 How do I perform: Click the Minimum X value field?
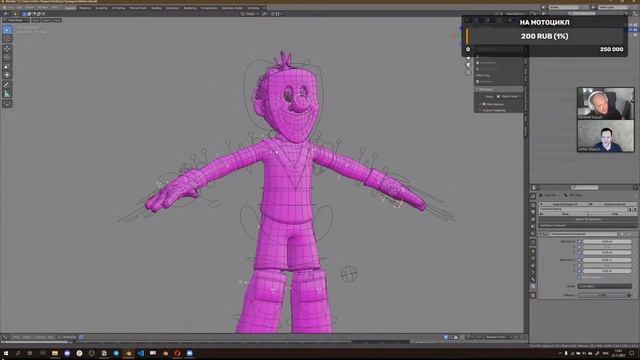coord(607,242)
